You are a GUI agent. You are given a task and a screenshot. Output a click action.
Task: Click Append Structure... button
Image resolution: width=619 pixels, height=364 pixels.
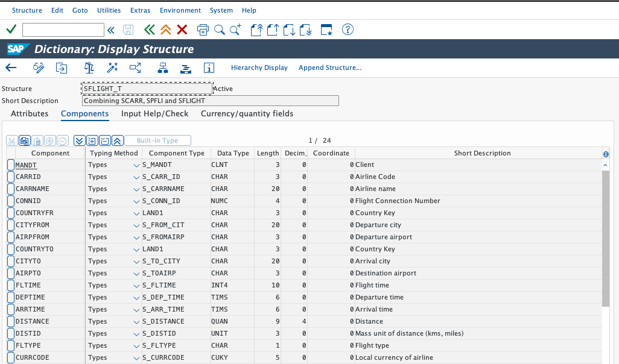click(330, 68)
